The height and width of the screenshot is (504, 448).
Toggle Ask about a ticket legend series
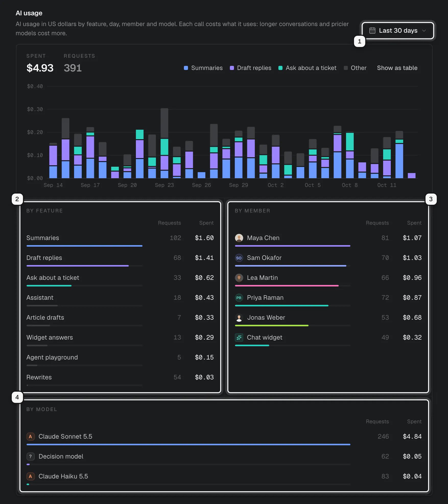coord(307,68)
